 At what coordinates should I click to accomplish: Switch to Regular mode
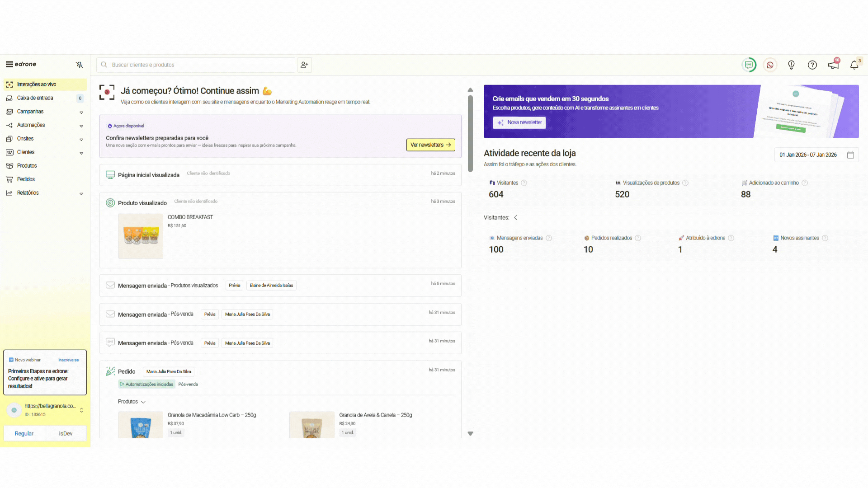[x=24, y=433]
